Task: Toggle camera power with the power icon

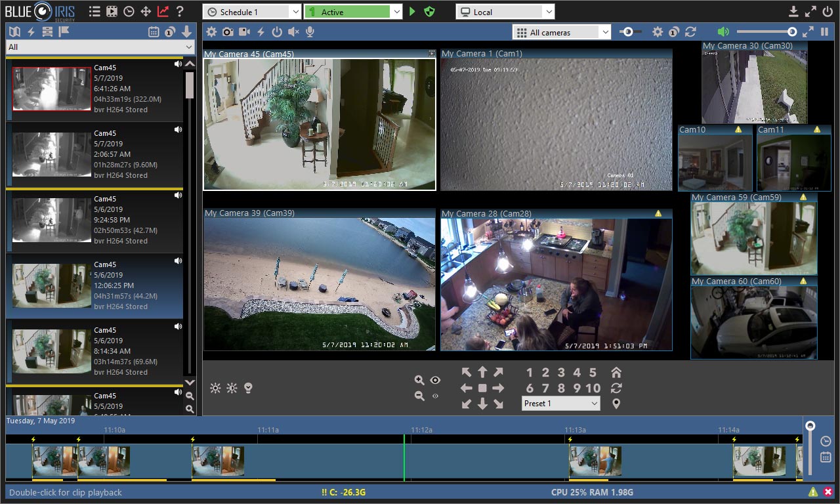Action: [276, 31]
